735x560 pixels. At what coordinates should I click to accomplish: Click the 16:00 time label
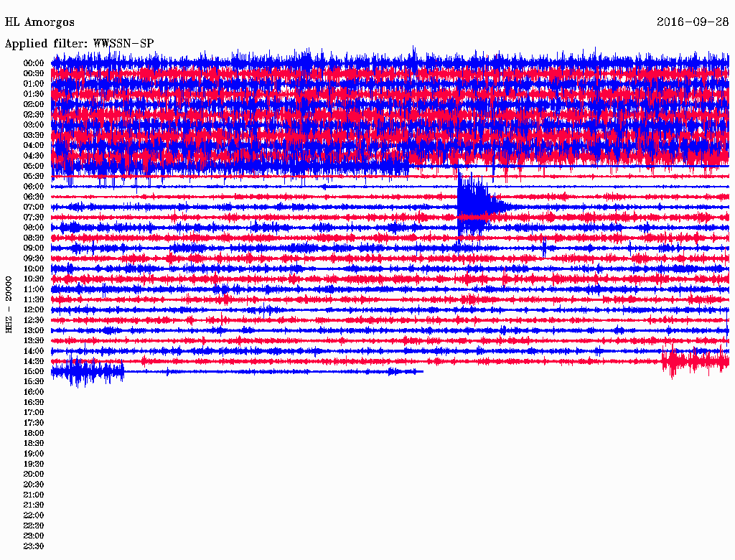pos(34,392)
